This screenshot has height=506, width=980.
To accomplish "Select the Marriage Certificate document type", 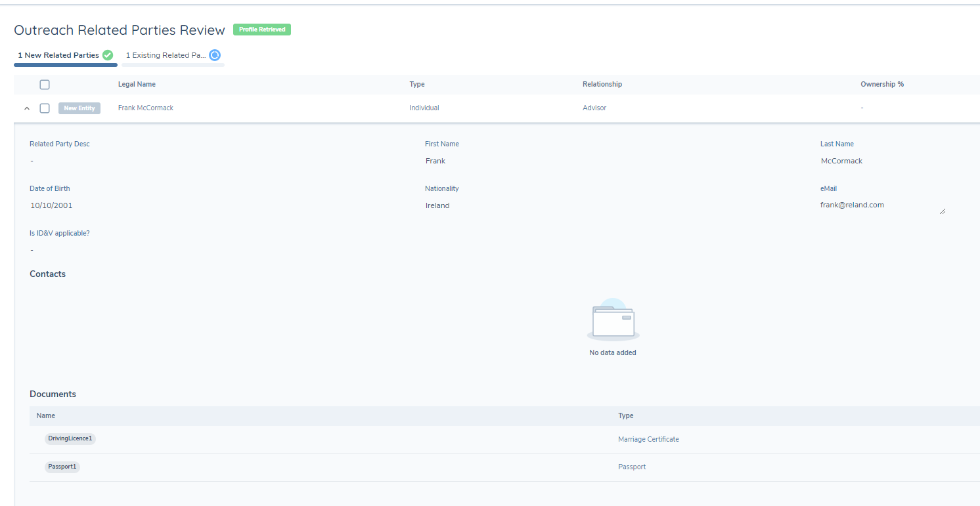I will click(x=648, y=439).
